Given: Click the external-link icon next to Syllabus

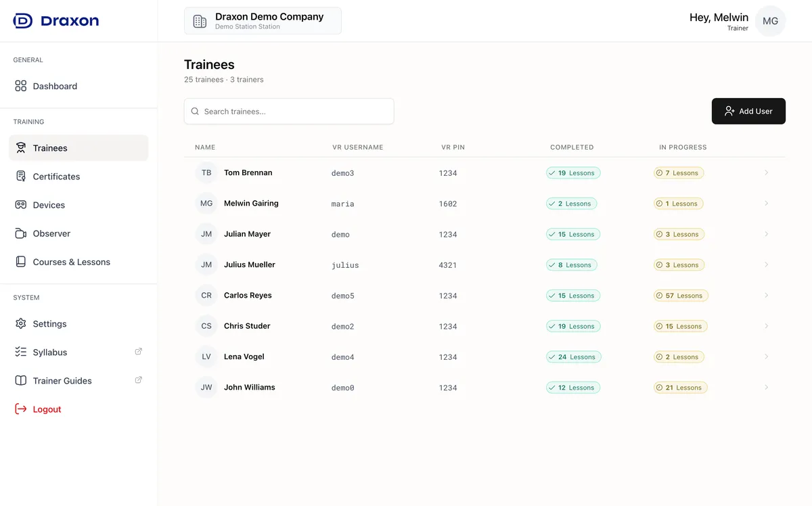Looking at the screenshot, I should [x=139, y=351].
